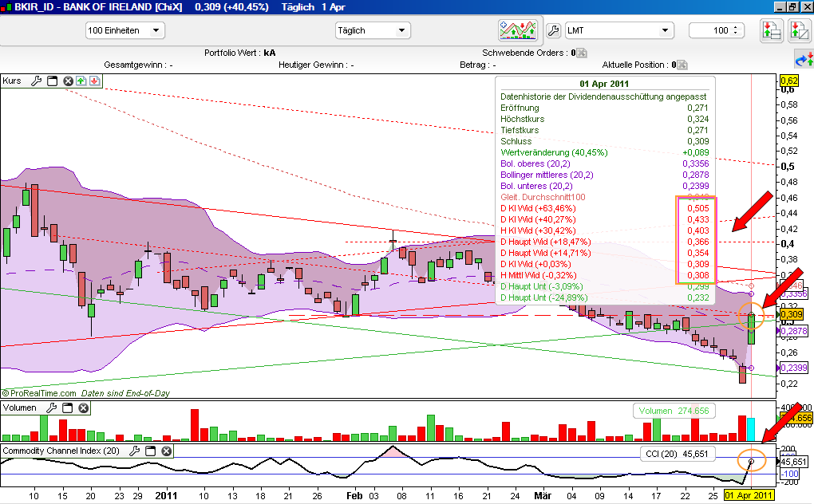The image size is (814, 504).
Task: Click the Heutiger Gewinn label
Action: 316,65
